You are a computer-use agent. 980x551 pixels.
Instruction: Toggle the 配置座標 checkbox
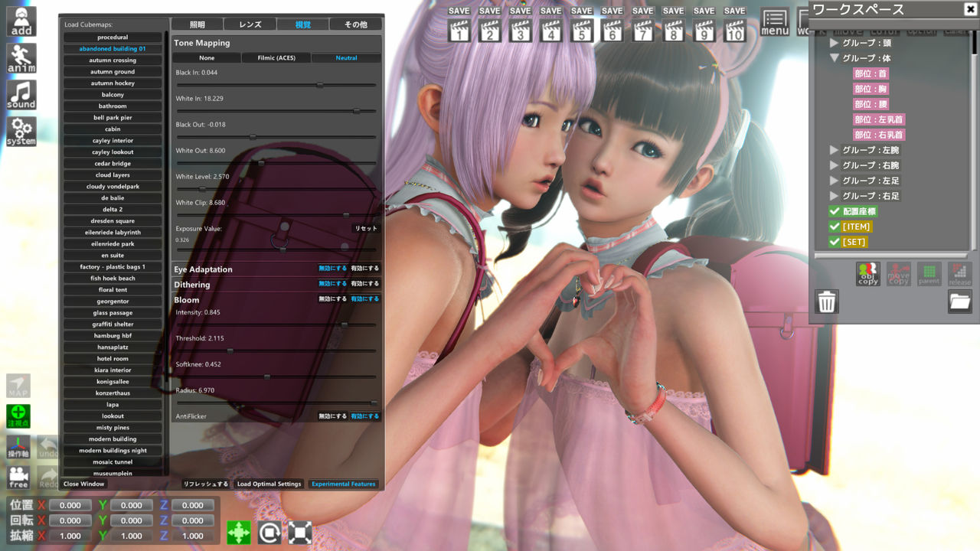click(x=835, y=211)
